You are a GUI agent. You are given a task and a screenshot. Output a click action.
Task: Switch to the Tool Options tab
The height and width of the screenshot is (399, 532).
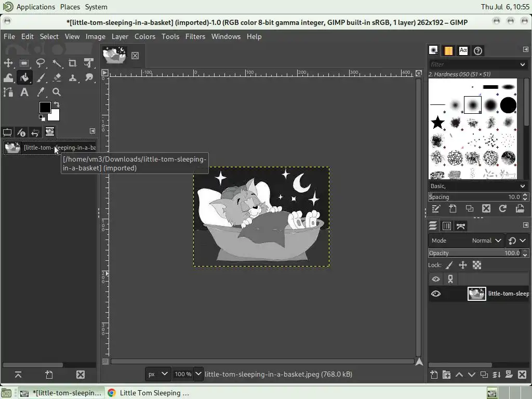(7, 132)
